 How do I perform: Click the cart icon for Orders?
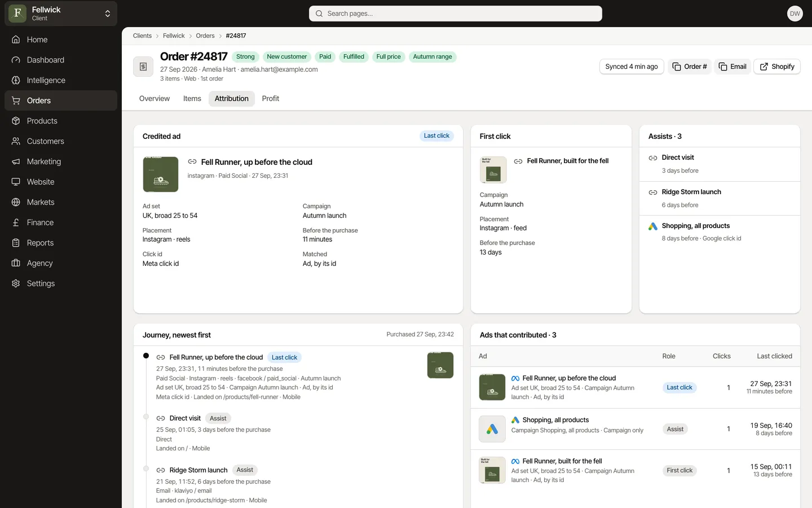pyautogui.click(x=16, y=100)
